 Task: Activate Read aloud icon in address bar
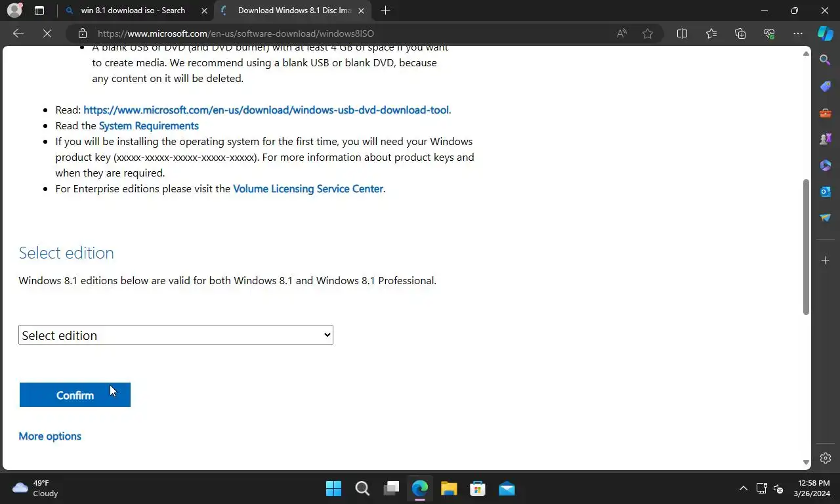coord(621,33)
